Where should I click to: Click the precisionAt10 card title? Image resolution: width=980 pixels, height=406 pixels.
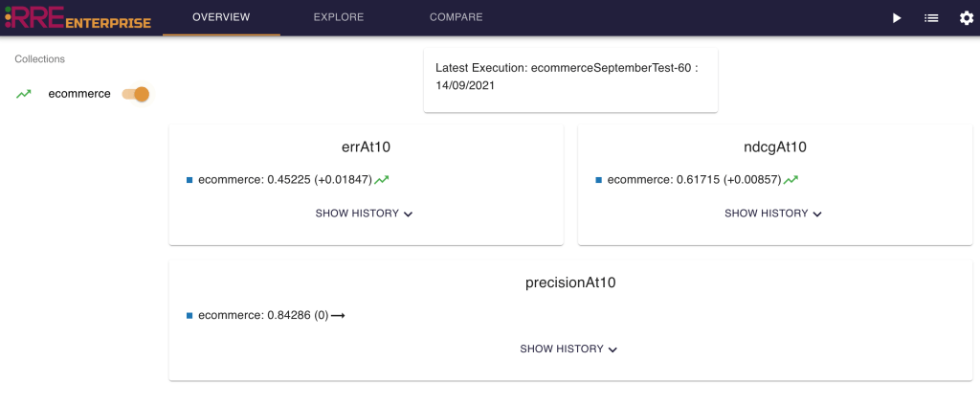(569, 282)
